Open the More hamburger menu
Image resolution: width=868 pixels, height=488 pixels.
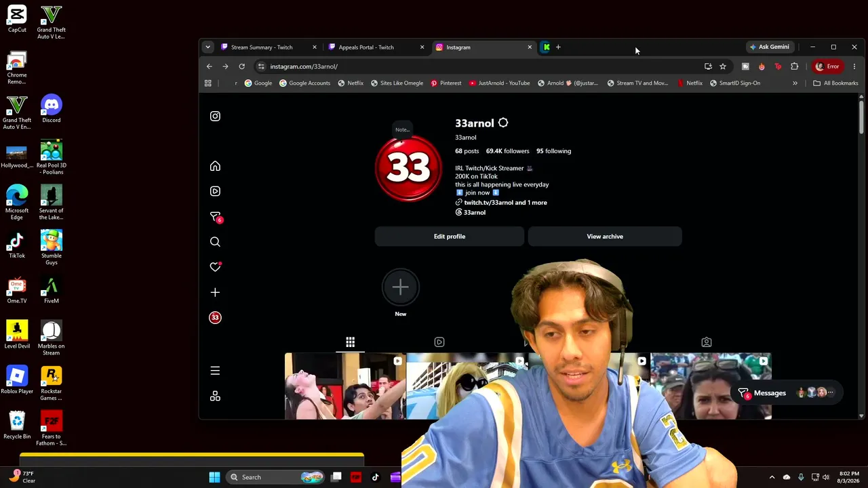point(215,371)
